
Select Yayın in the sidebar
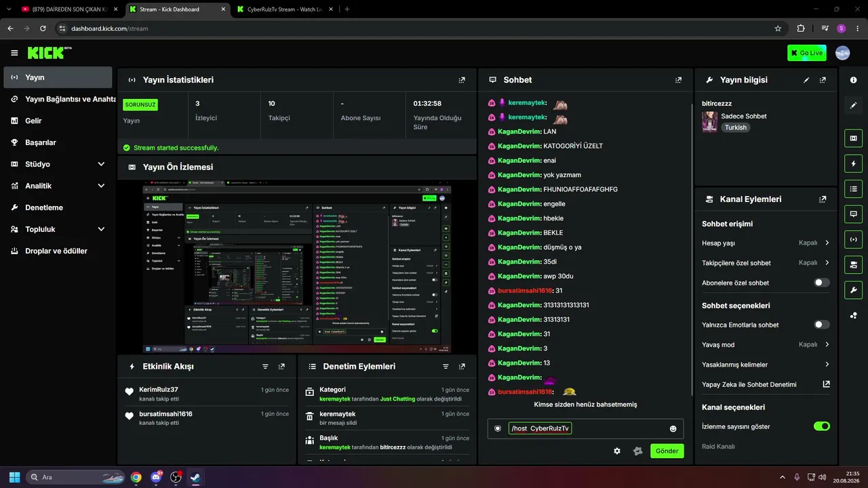coord(58,77)
